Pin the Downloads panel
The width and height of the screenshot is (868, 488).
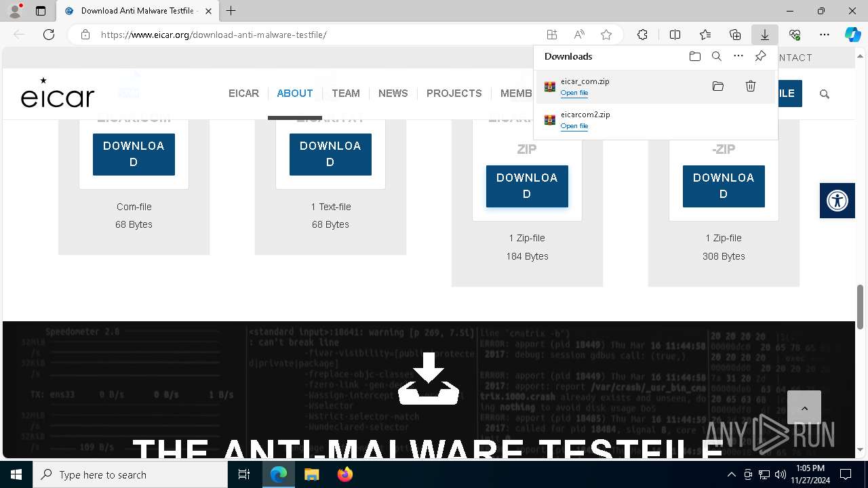[x=760, y=56]
